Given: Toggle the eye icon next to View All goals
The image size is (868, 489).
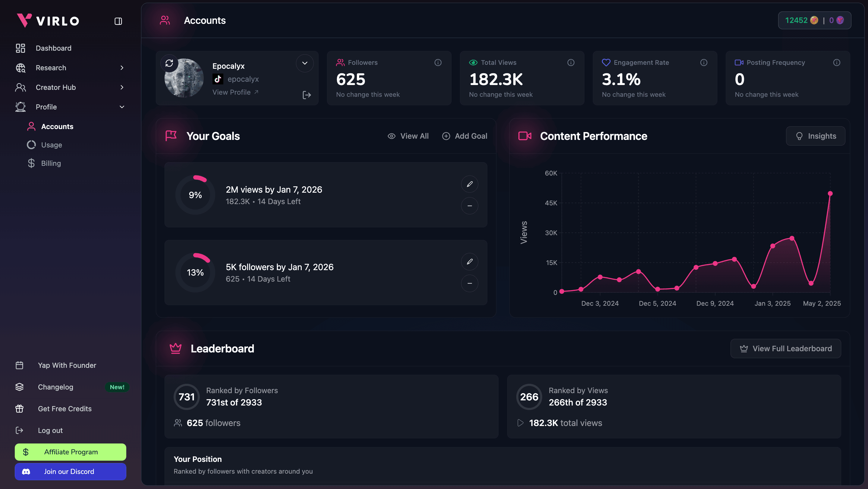Looking at the screenshot, I should (391, 136).
